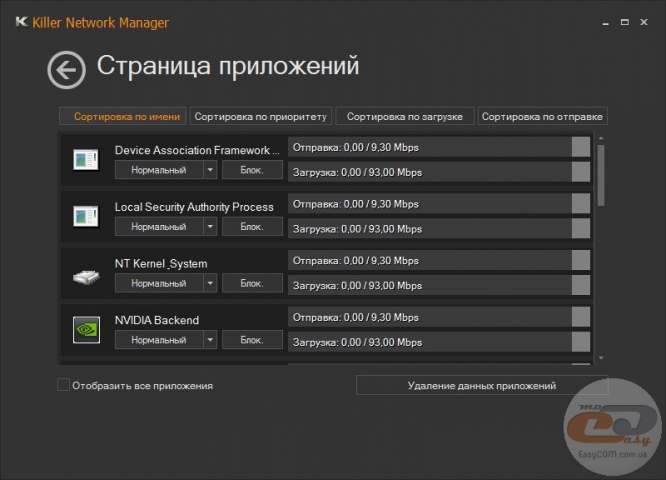Go back using the circular arrow icon
The width and height of the screenshot is (666, 480).
[66, 70]
